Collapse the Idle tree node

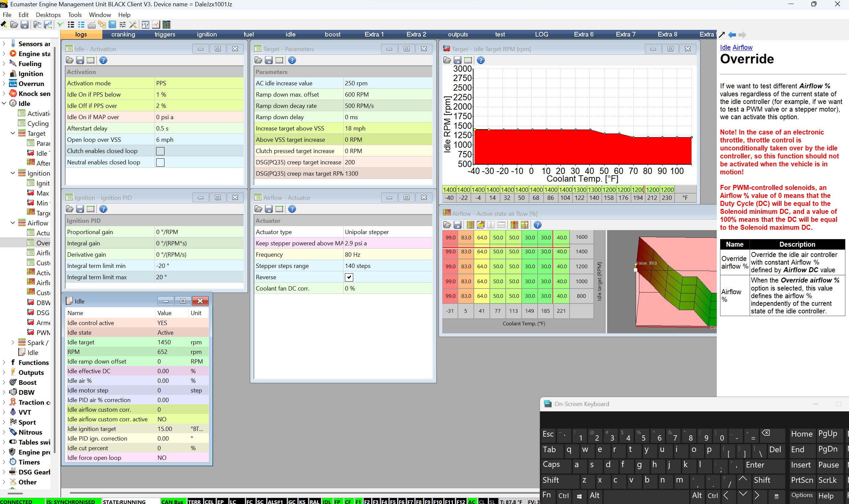(4, 104)
